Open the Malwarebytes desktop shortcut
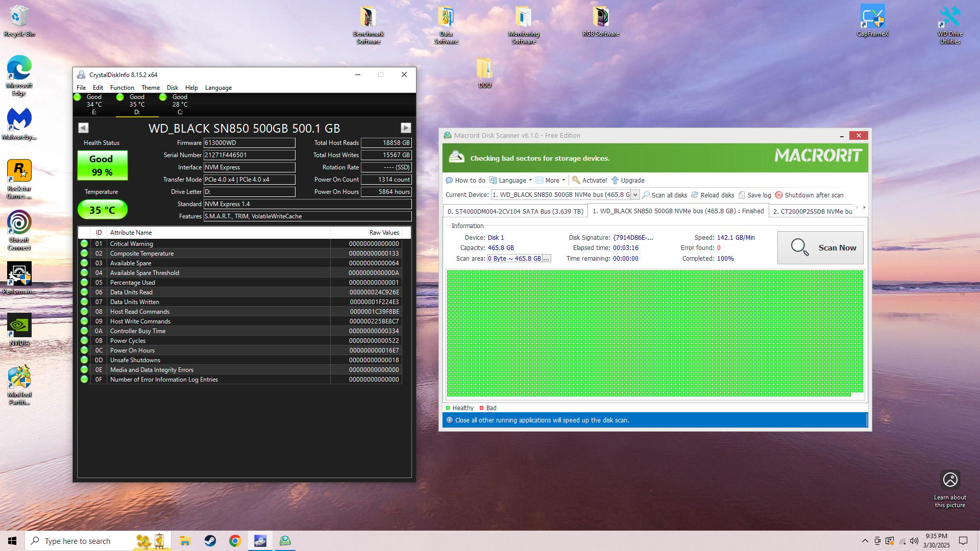Screen dimensions: 980x551 [x=19, y=123]
